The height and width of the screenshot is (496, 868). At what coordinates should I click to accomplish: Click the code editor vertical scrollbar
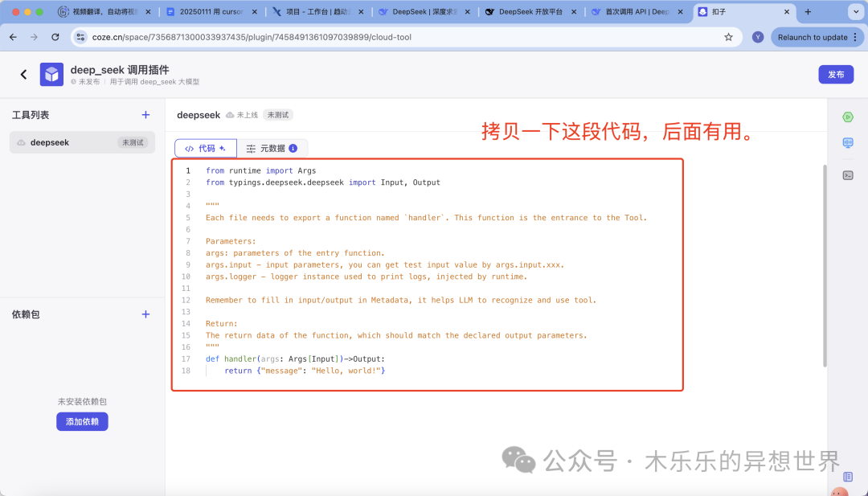coord(825,266)
